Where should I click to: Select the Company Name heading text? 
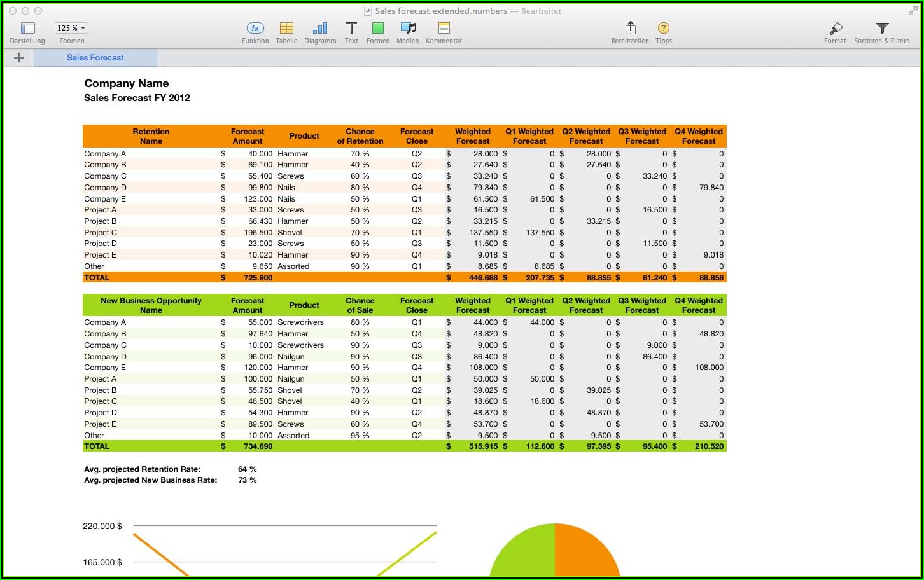(x=127, y=83)
